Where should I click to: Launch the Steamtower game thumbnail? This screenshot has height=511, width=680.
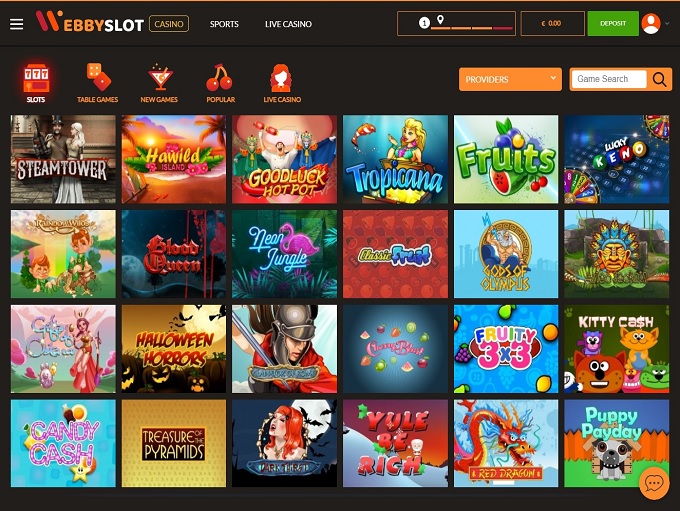coord(63,159)
